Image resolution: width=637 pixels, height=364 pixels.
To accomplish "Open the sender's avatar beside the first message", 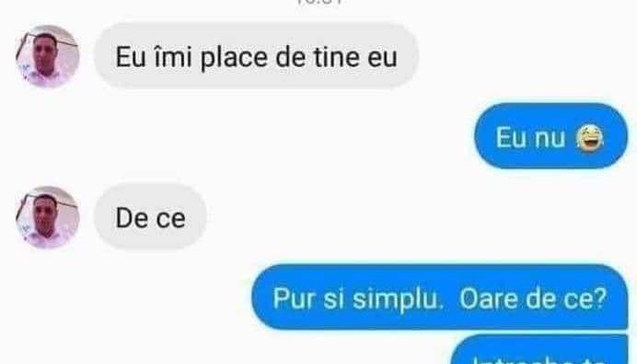I will [47, 56].
